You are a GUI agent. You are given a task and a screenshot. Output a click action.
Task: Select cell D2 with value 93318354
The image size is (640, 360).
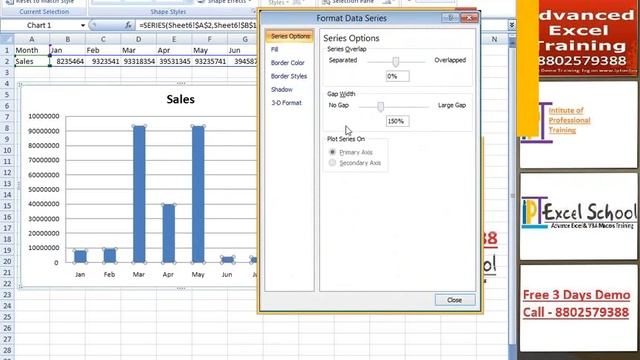tap(138, 61)
